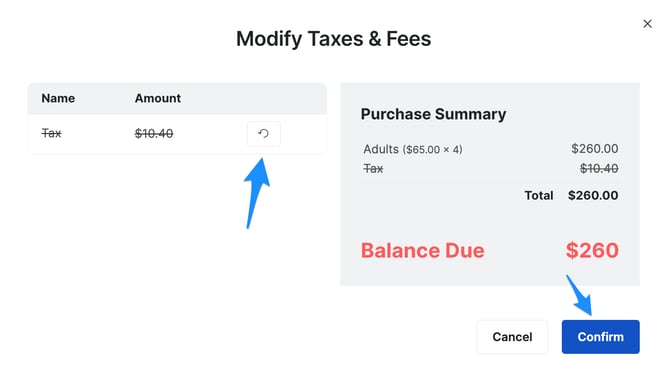
Task: Click the Total $260.00 value
Action: click(x=593, y=195)
